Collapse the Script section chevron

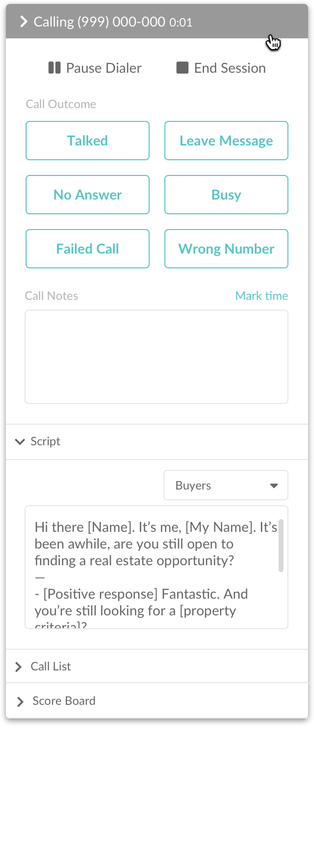point(20,441)
